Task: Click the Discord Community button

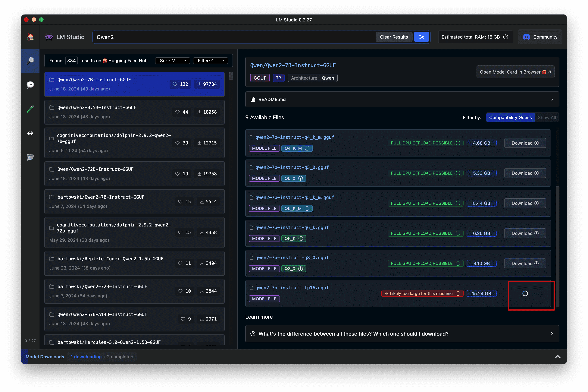Action: coord(540,37)
